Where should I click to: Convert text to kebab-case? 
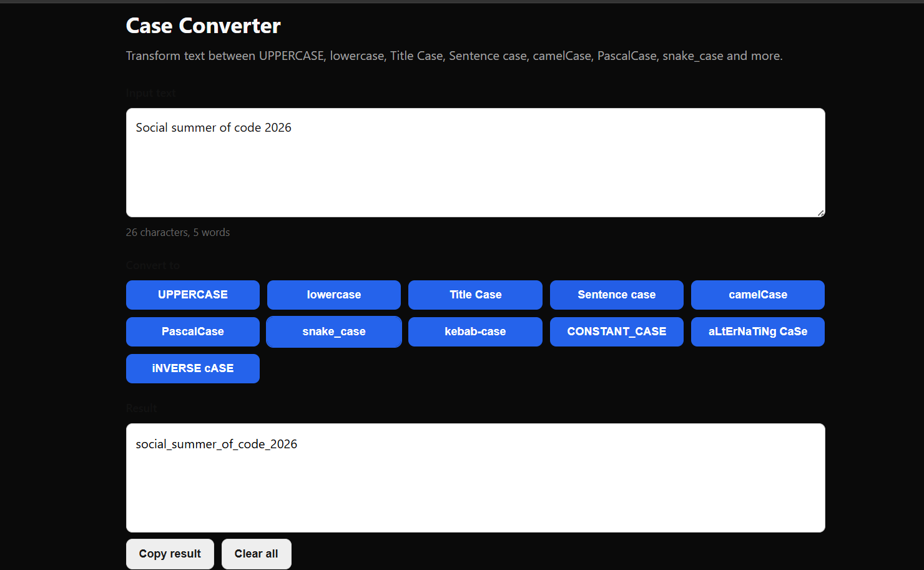tap(475, 332)
